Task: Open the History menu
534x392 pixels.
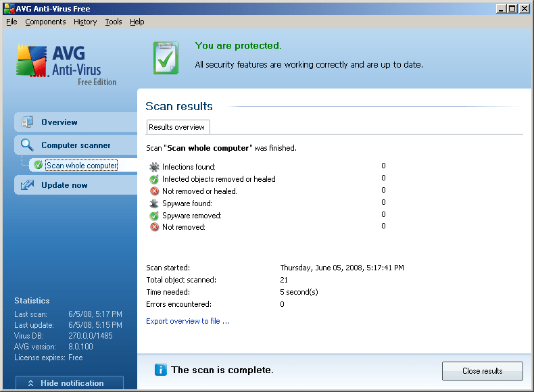Action: coord(85,22)
